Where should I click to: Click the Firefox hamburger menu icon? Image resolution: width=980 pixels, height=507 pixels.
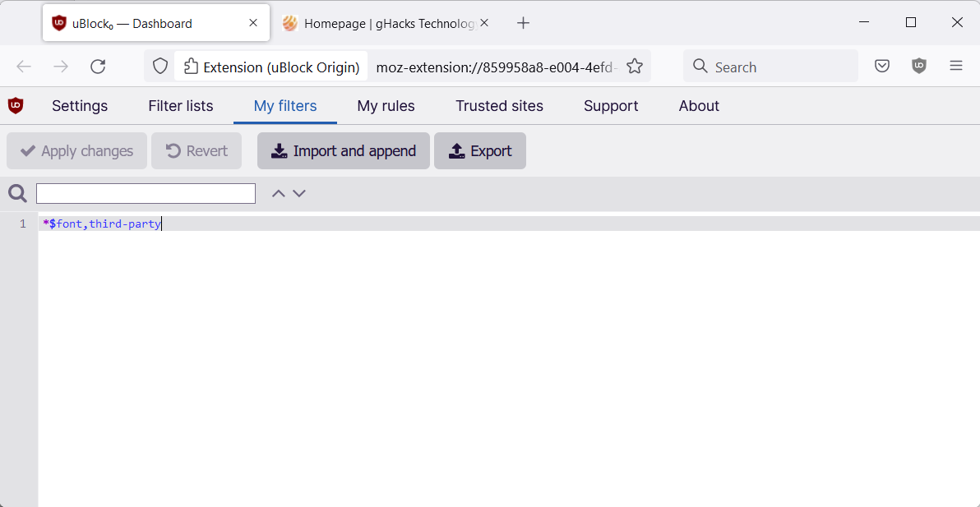(956, 66)
